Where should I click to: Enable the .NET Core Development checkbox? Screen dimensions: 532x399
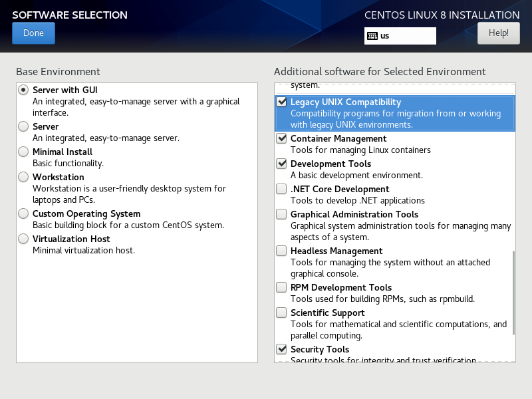pos(281,189)
